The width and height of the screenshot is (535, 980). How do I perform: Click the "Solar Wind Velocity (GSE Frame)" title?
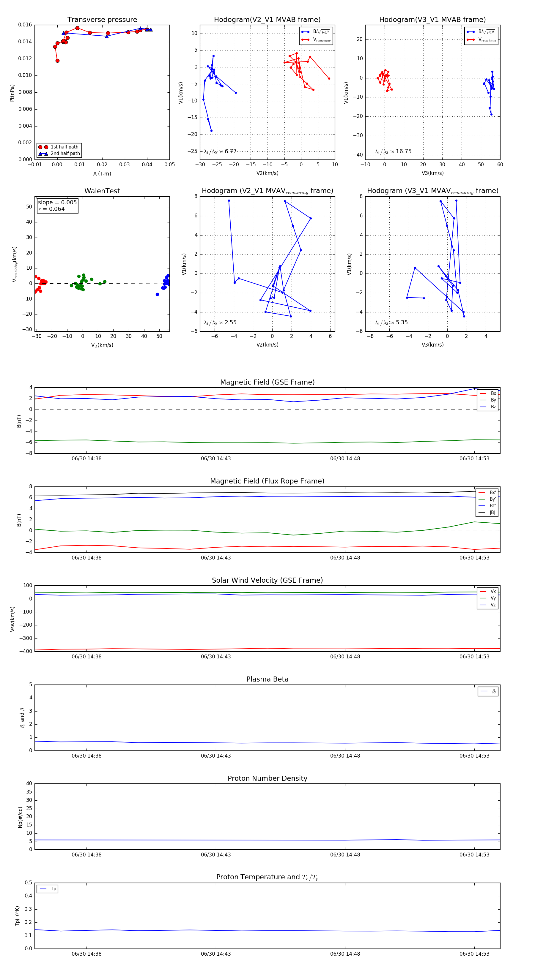coord(267,580)
